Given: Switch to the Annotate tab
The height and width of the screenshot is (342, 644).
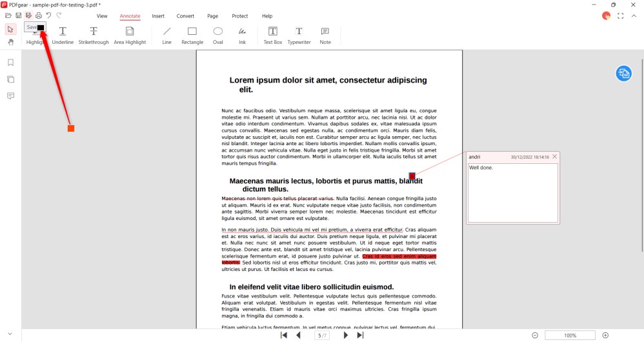Looking at the screenshot, I should tap(130, 16).
